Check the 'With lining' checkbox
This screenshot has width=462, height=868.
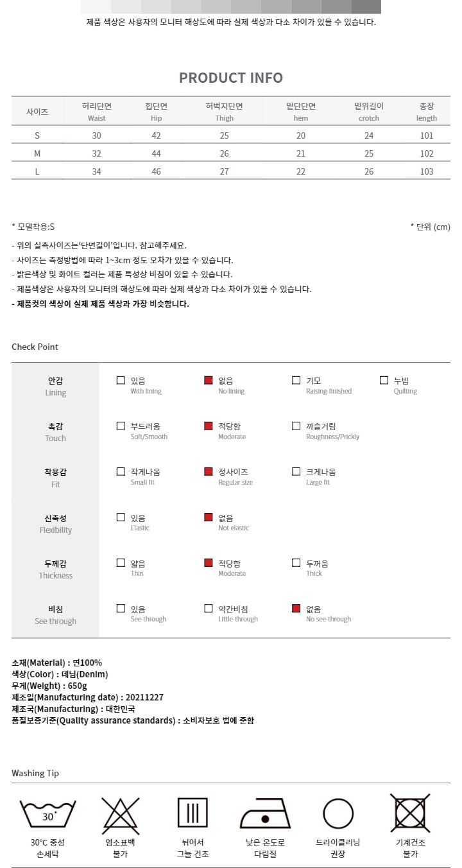[121, 380]
